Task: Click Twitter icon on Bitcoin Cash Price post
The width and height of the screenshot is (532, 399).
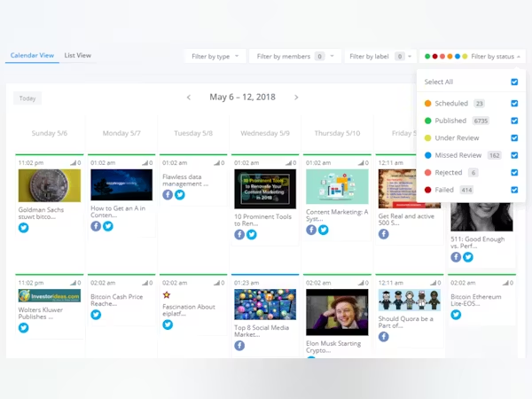Action: (x=96, y=315)
